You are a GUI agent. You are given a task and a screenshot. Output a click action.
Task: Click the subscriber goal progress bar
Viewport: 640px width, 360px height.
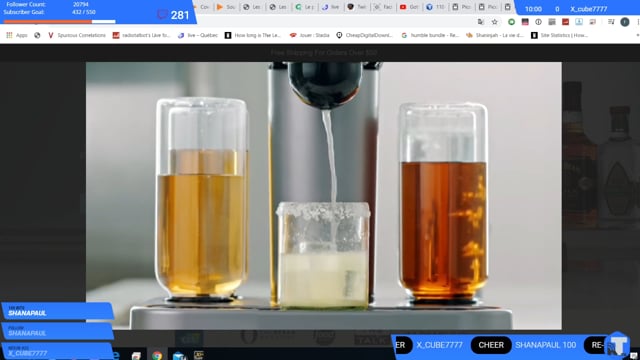[x=59, y=21]
